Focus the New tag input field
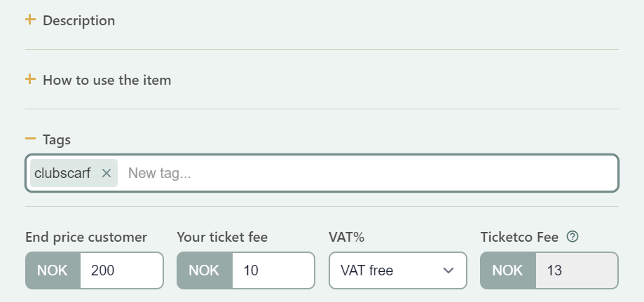Image resolution: width=644 pixels, height=302 pixels. coord(369,173)
